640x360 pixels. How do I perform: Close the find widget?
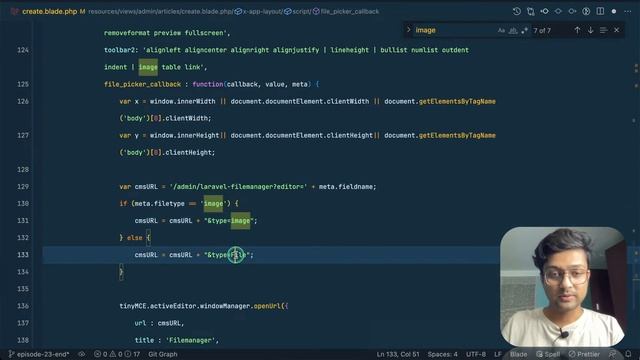(616, 30)
